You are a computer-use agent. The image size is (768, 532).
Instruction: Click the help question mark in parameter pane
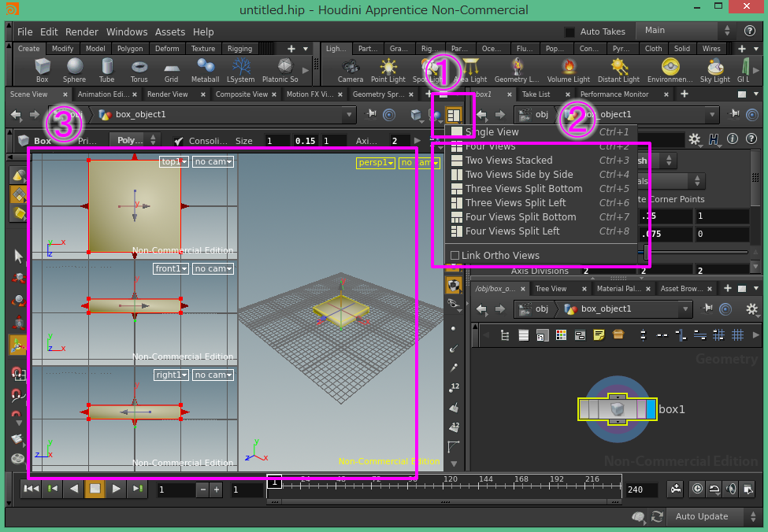click(x=751, y=139)
